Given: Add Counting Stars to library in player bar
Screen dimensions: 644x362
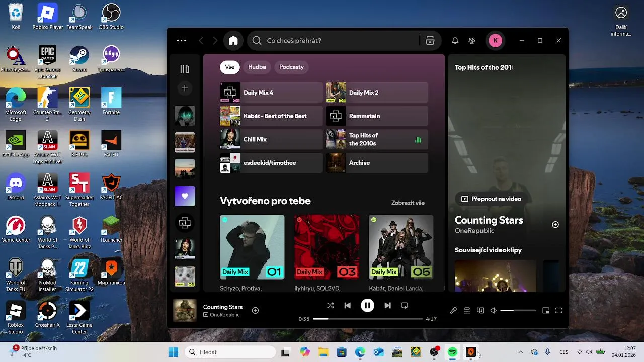Looking at the screenshot, I should pos(255,311).
